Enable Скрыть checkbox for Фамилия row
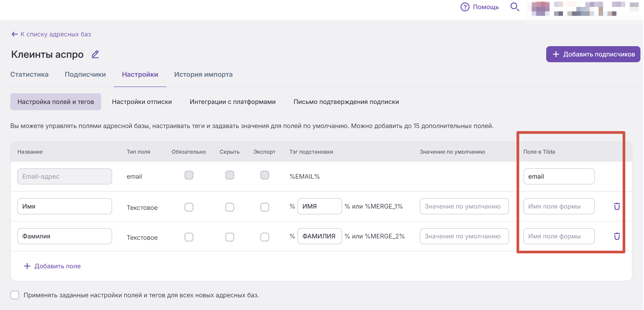Screen dimensions: 644x310 click(230, 237)
